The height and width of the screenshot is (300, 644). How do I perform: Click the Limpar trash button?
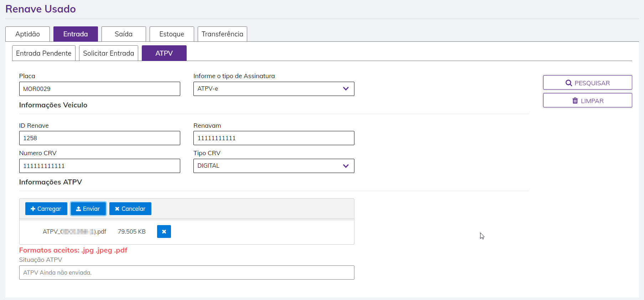point(587,101)
